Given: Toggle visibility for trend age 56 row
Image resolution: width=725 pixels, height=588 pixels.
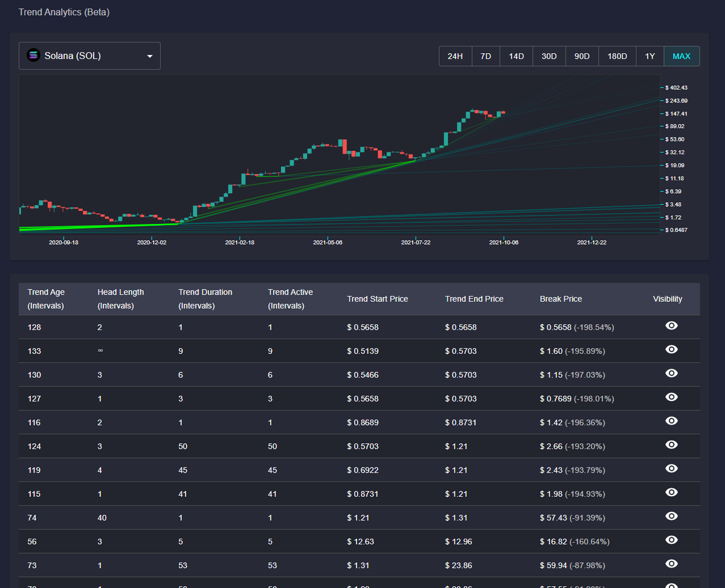Looking at the screenshot, I should click(671, 540).
